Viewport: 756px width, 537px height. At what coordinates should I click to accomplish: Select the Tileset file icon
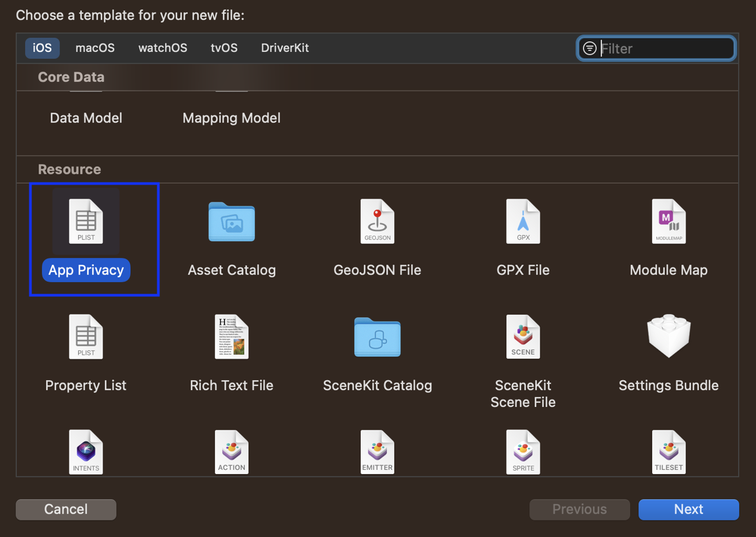(x=669, y=452)
